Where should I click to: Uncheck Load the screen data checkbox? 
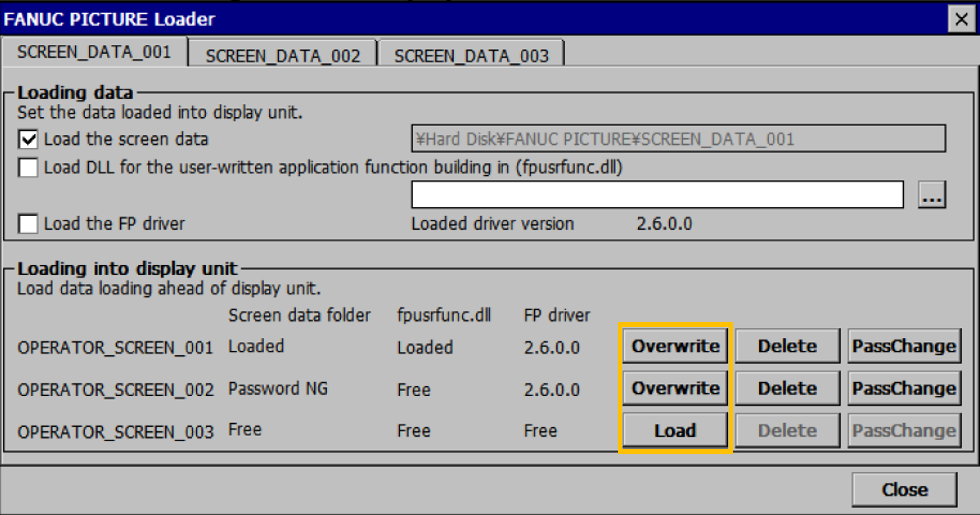click(28, 139)
